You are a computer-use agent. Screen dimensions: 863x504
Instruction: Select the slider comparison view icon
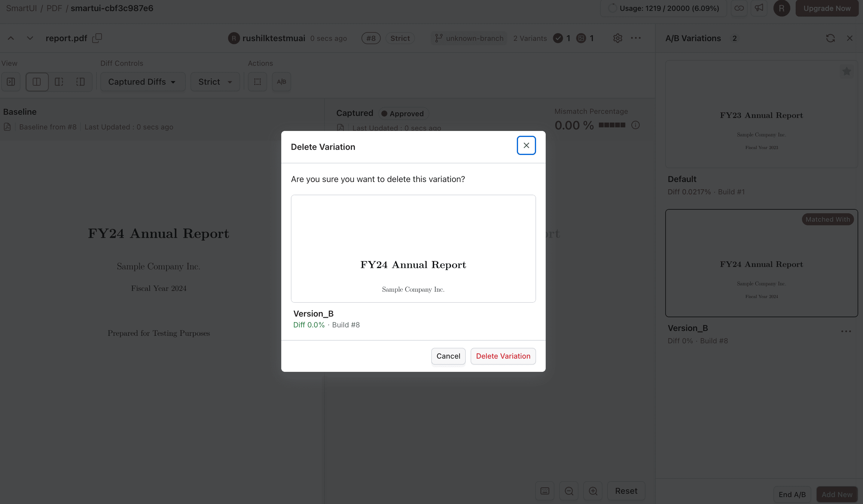click(59, 81)
